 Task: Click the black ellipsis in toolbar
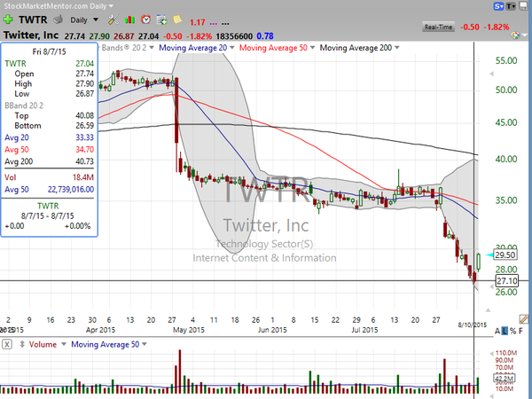click(x=225, y=24)
